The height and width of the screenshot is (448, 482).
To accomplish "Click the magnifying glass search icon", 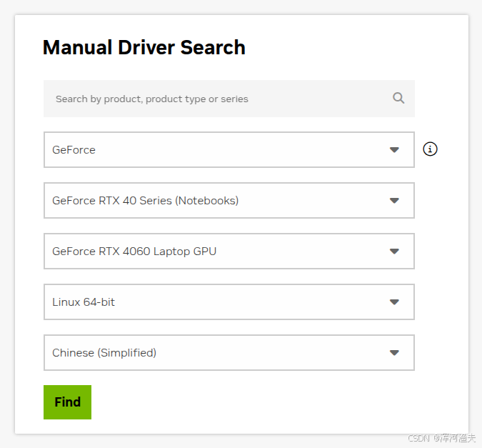I will (x=398, y=99).
